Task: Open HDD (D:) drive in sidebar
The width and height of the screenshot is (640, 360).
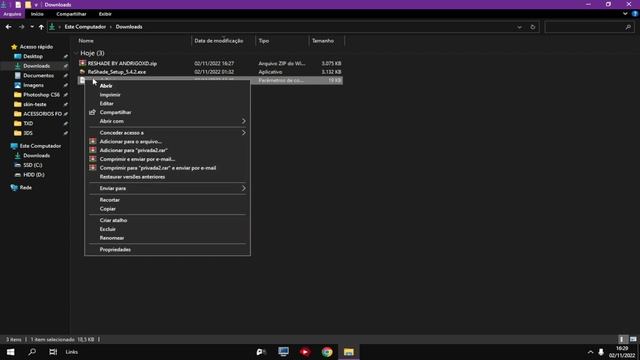Action: [x=33, y=175]
